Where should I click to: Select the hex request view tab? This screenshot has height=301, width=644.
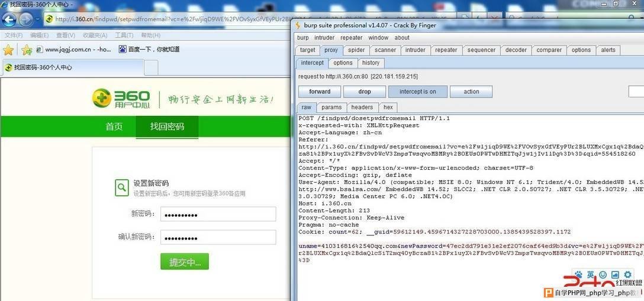388,107
